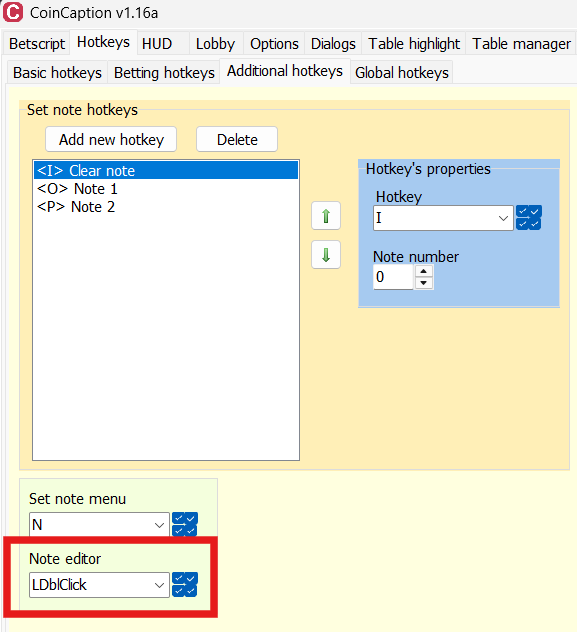Switch to Global hotkeys tab
The height and width of the screenshot is (632, 577).
tap(402, 73)
